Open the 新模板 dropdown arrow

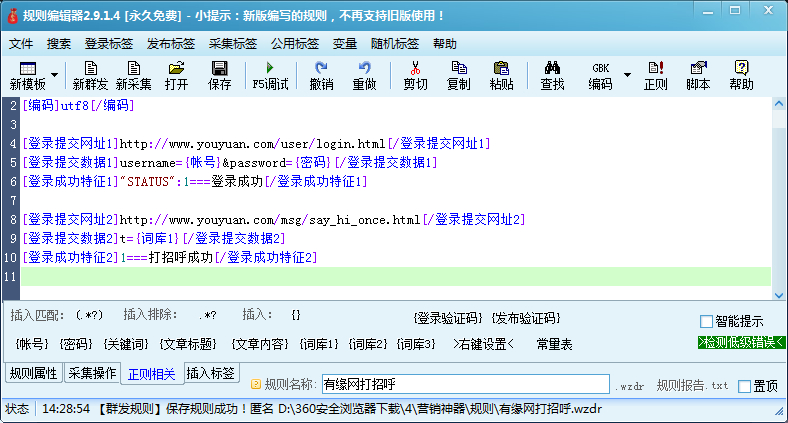pyautogui.click(x=54, y=75)
